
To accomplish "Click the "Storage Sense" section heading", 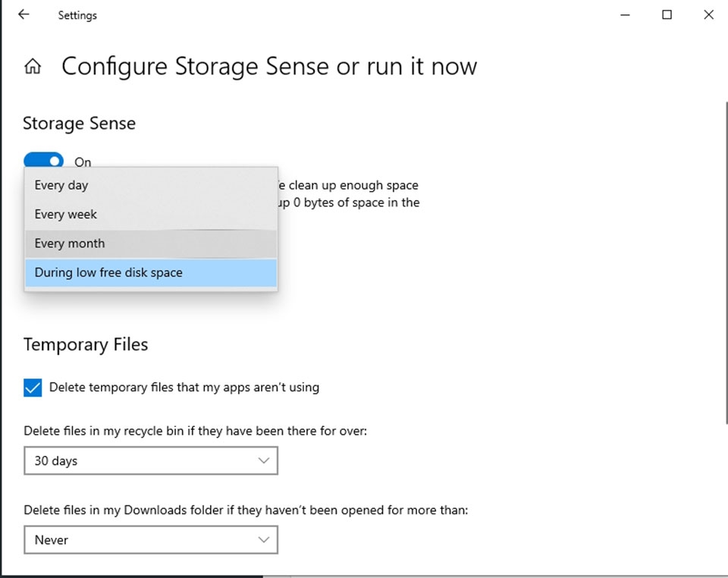I will pyautogui.click(x=79, y=124).
